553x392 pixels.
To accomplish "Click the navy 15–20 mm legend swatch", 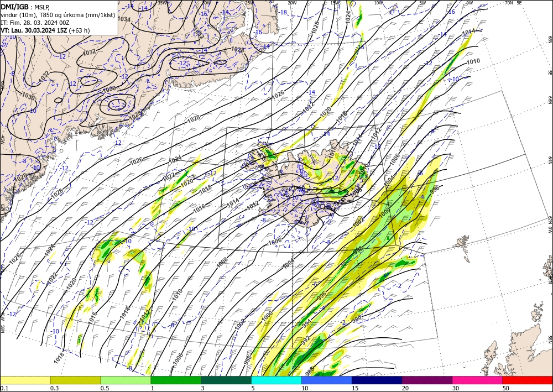I will [x=377, y=380].
